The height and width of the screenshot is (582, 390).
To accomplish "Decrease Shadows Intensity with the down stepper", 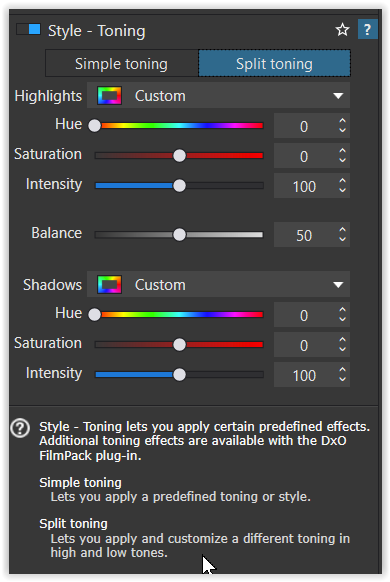I will pyautogui.click(x=343, y=379).
